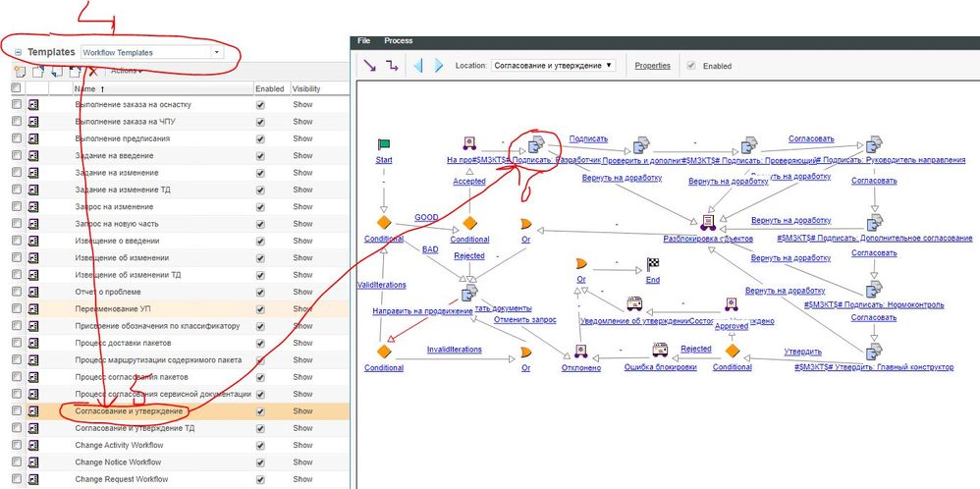Viewport: 980px width, 489px height.
Task: Click the ValidIterations transition link
Action: (381, 285)
